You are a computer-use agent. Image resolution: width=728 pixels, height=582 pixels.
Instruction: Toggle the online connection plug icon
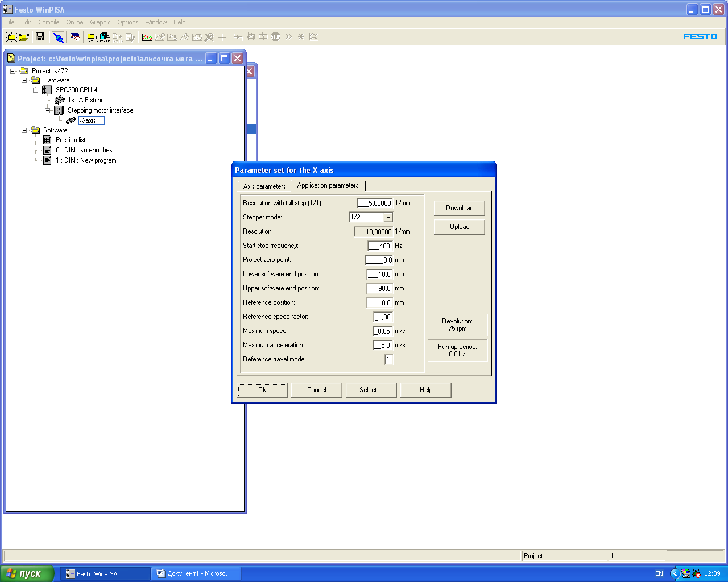click(x=58, y=37)
